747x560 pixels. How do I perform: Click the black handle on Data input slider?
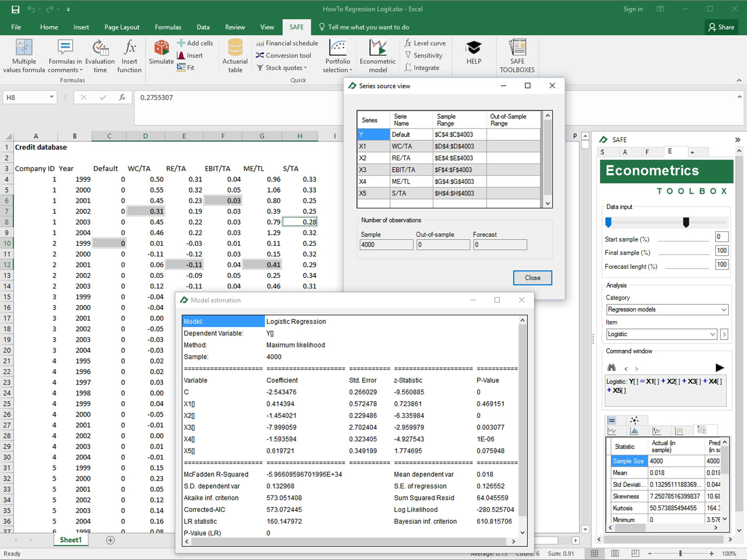(x=686, y=222)
